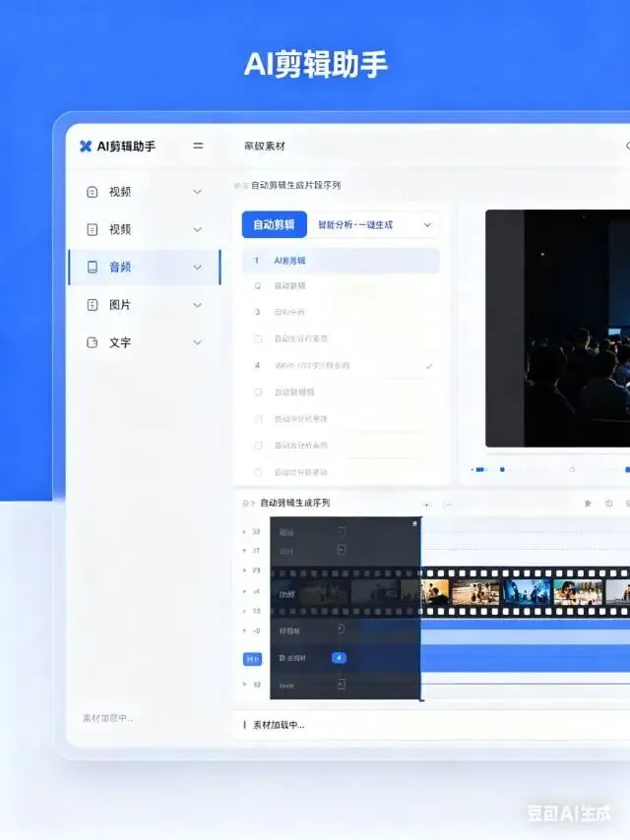Tick the second-to-last checkbox in the list

258,446
